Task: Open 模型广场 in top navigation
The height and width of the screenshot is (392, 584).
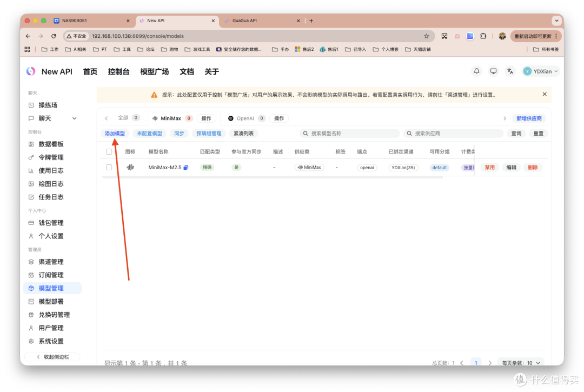Action: tap(154, 71)
